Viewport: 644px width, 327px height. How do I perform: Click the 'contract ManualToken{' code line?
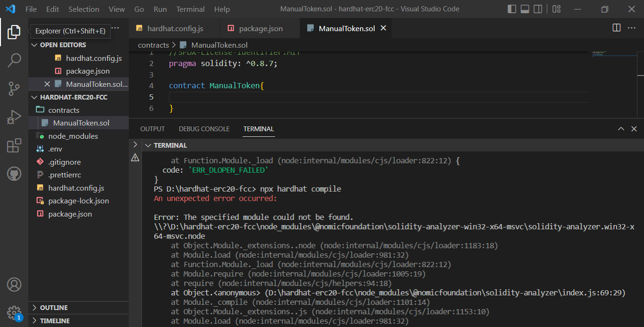click(217, 86)
